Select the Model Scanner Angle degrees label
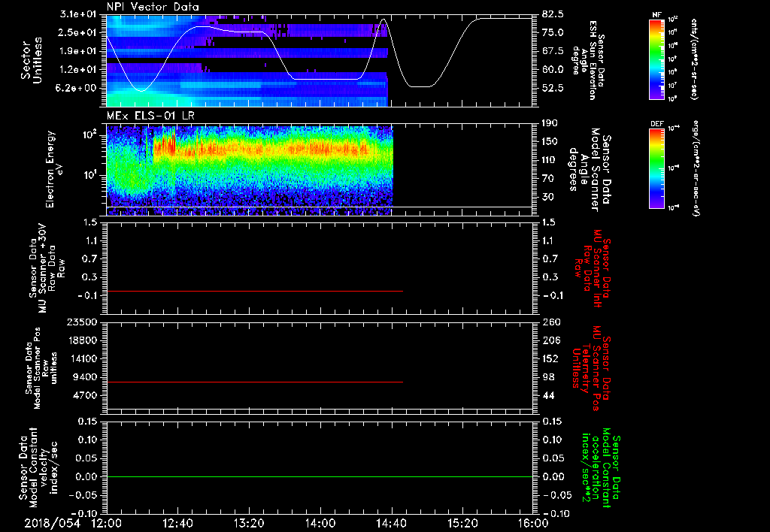This screenshot has width=770, height=532. point(590,170)
